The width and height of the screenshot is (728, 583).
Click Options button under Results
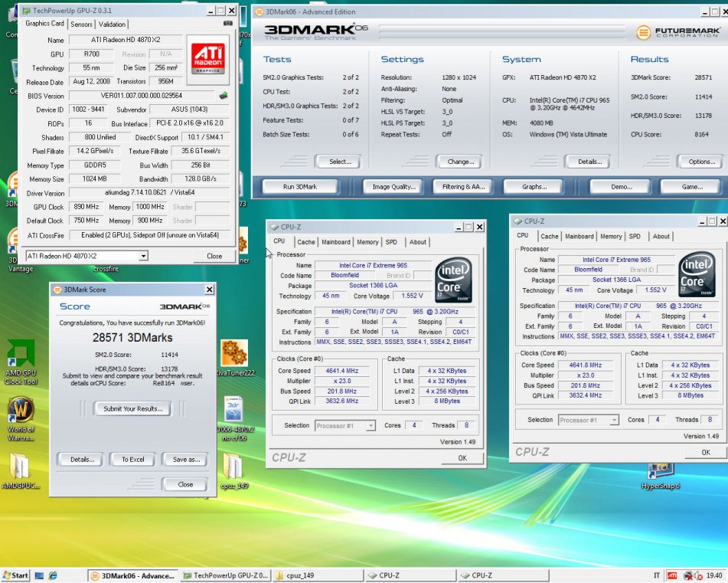(701, 162)
